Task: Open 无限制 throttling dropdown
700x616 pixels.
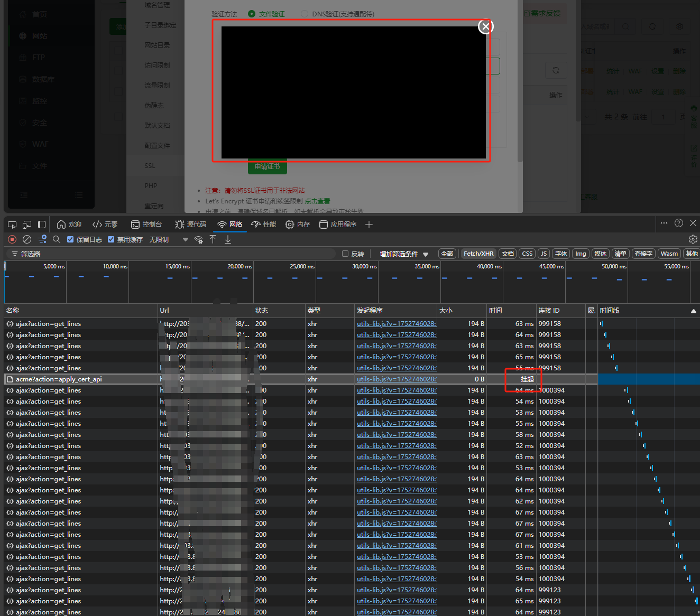Action: (x=169, y=239)
